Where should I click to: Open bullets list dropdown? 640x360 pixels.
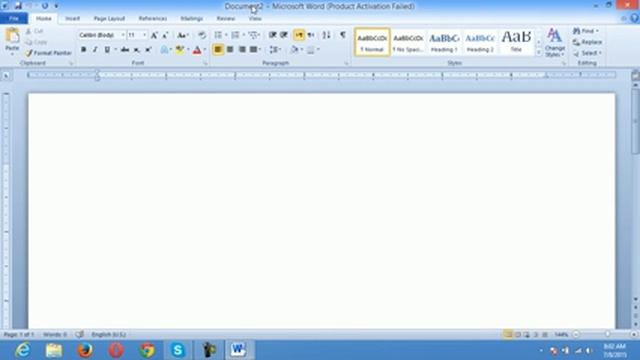tap(226, 35)
